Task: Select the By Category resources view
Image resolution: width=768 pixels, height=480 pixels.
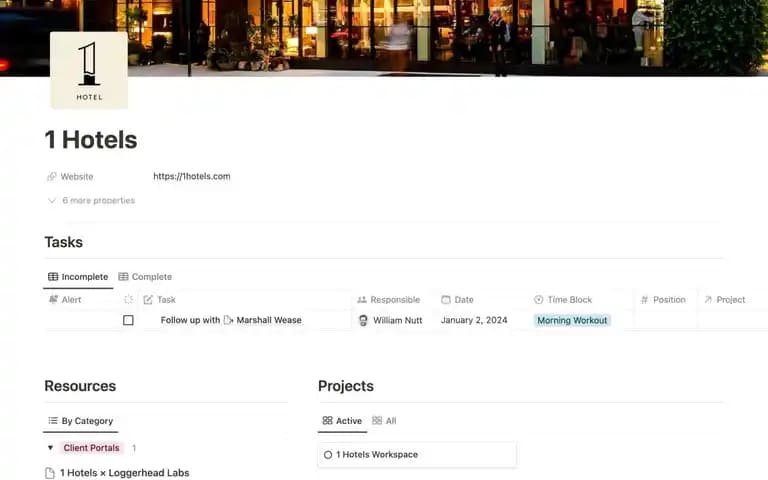Action: [81, 421]
